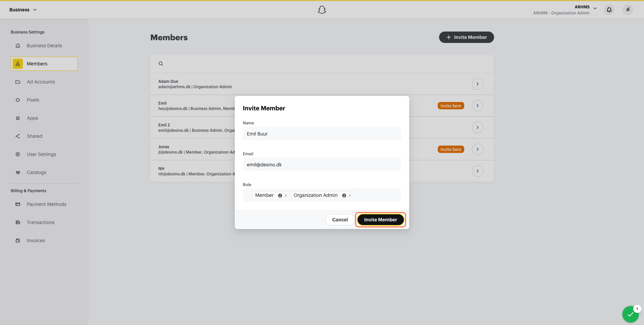
Task: Click the Pixels diamond icon
Action: 18,100
